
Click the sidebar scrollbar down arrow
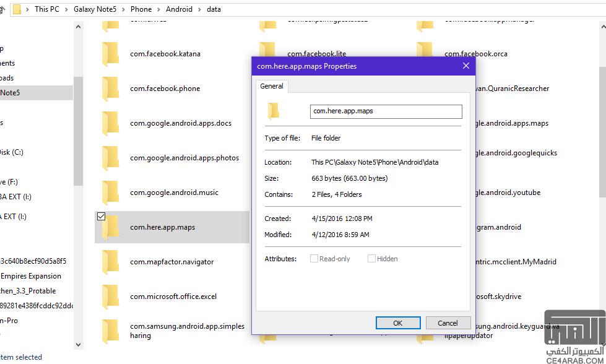click(x=79, y=344)
